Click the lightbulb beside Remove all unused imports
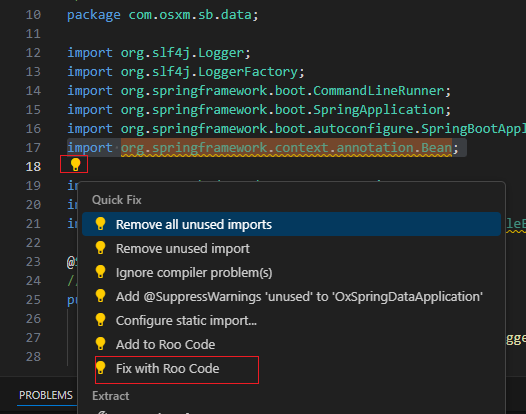The image size is (526, 414). point(100,223)
